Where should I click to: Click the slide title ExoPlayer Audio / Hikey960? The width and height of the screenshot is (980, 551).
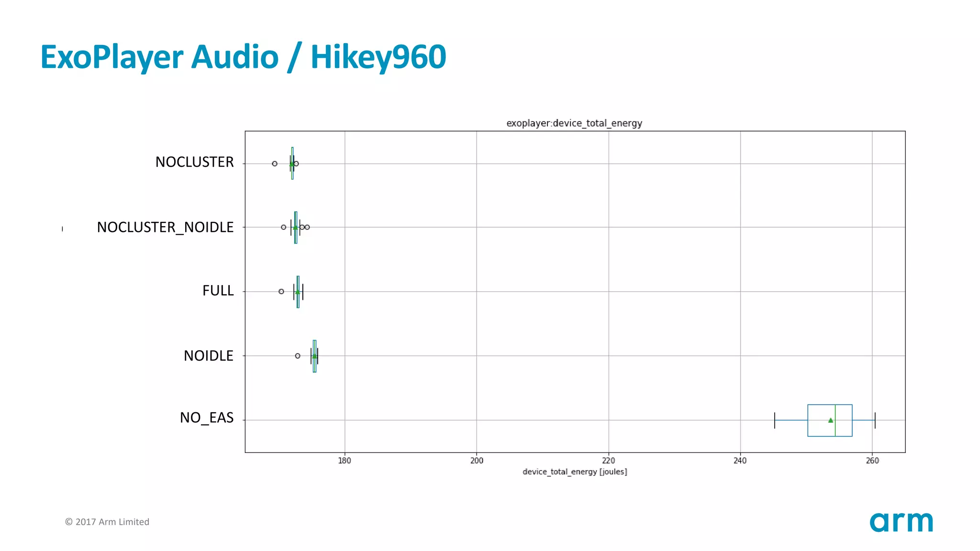243,57
